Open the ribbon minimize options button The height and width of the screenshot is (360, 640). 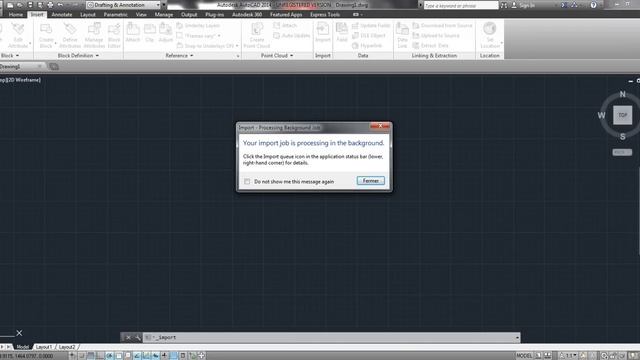pyautogui.click(x=357, y=14)
